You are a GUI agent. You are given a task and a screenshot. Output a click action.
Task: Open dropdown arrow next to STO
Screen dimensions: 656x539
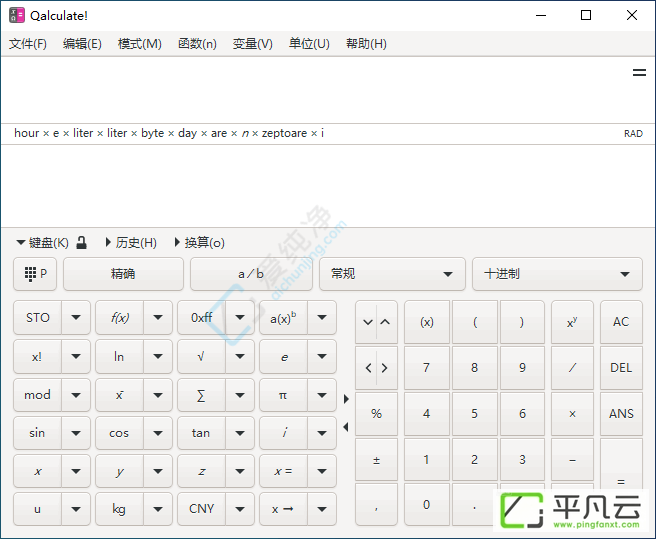tap(76, 318)
